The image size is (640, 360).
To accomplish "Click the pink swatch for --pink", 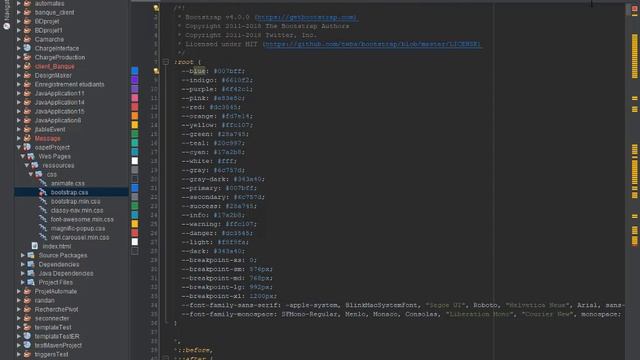I will [135, 98].
